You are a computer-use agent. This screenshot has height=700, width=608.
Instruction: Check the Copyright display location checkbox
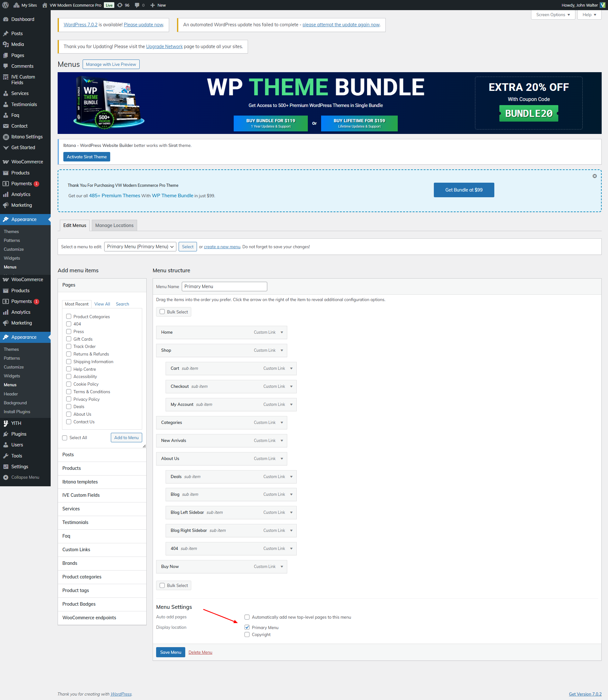coord(247,634)
